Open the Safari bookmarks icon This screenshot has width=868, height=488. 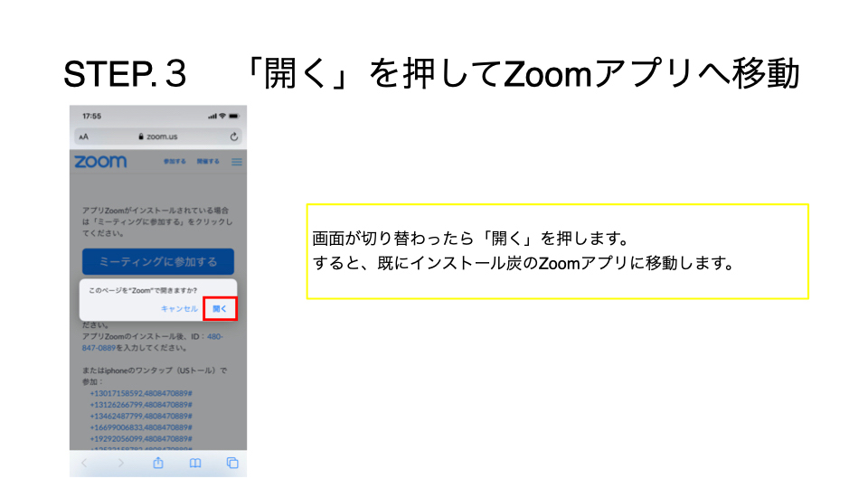pyautogui.click(x=195, y=463)
